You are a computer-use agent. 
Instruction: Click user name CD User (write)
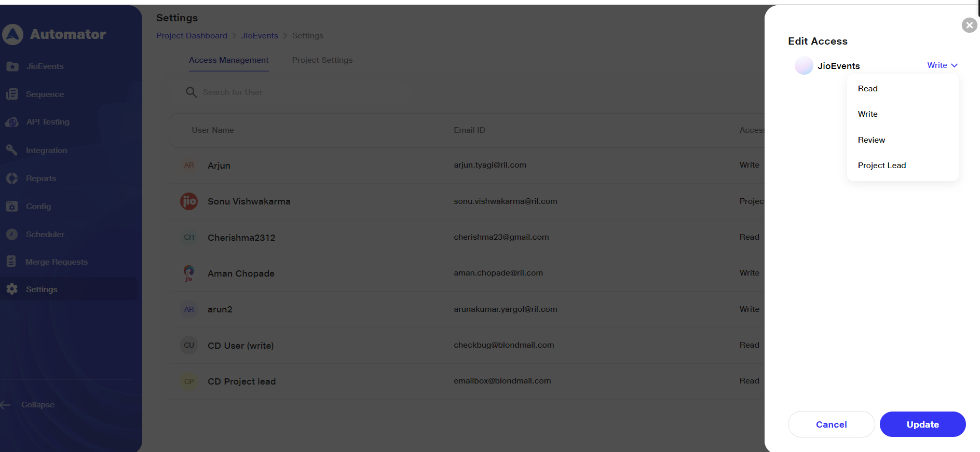(240, 346)
